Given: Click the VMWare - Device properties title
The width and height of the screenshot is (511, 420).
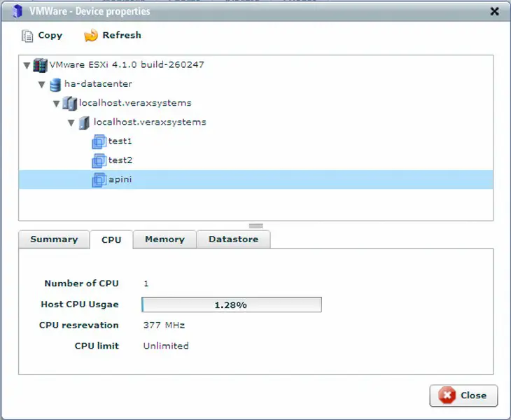Looking at the screenshot, I should click(x=90, y=11).
